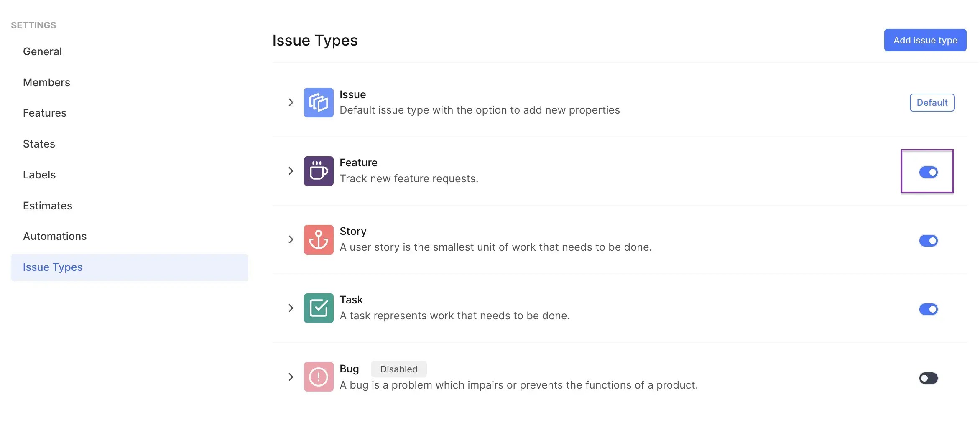Viewport: 980px width, 448px height.
Task: Expand the Story type chevron
Action: 291,239
